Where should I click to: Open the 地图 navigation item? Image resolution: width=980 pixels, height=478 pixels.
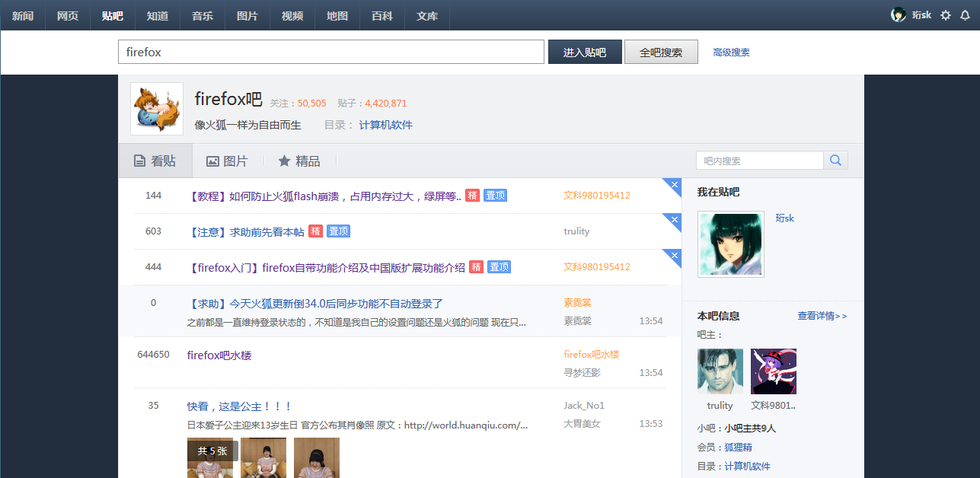click(x=337, y=15)
